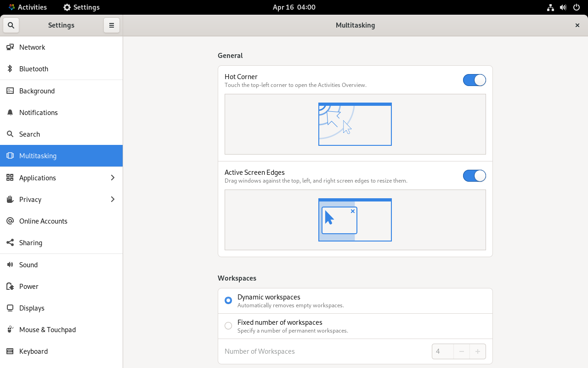Expand the Privacy submenu chevron

pos(113,200)
